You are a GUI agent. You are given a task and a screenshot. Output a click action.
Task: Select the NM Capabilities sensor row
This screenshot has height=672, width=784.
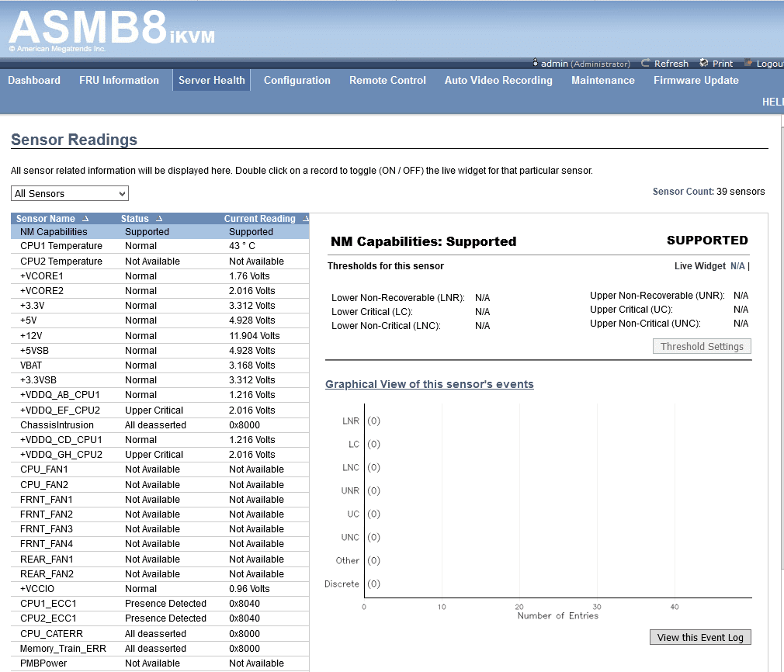[x=160, y=231]
